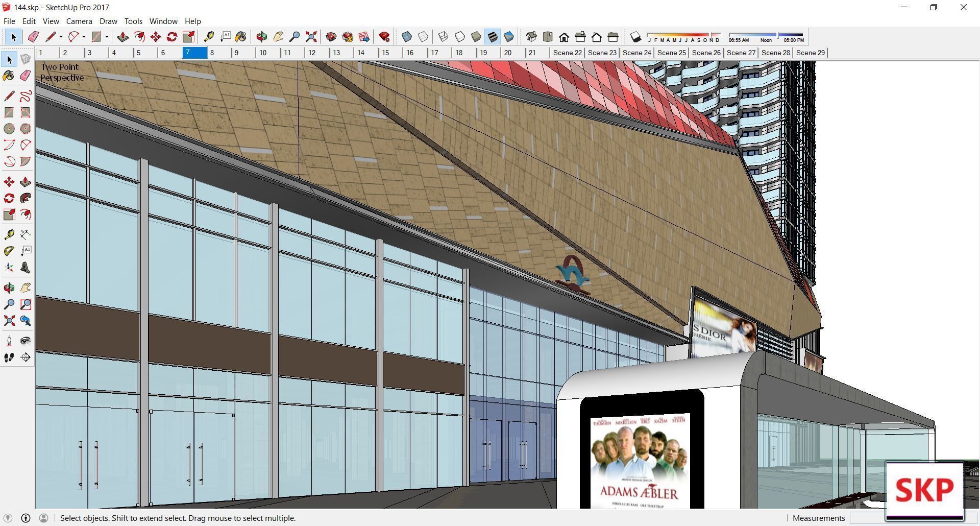Toggle Back Edges style
Viewport: 980px width, 526px height.
(423, 37)
